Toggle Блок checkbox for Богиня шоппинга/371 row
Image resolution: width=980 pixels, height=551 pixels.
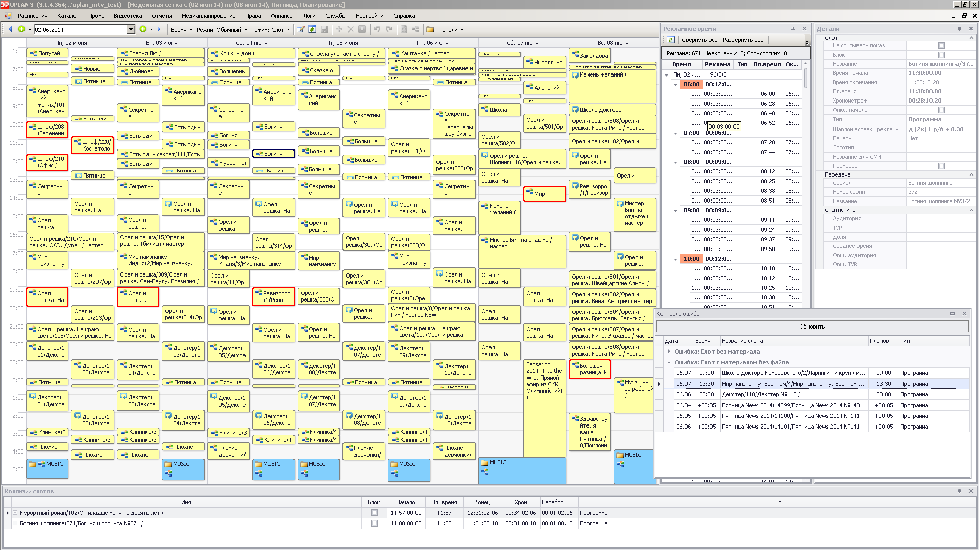pyautogui.click(x=374, y=523)
